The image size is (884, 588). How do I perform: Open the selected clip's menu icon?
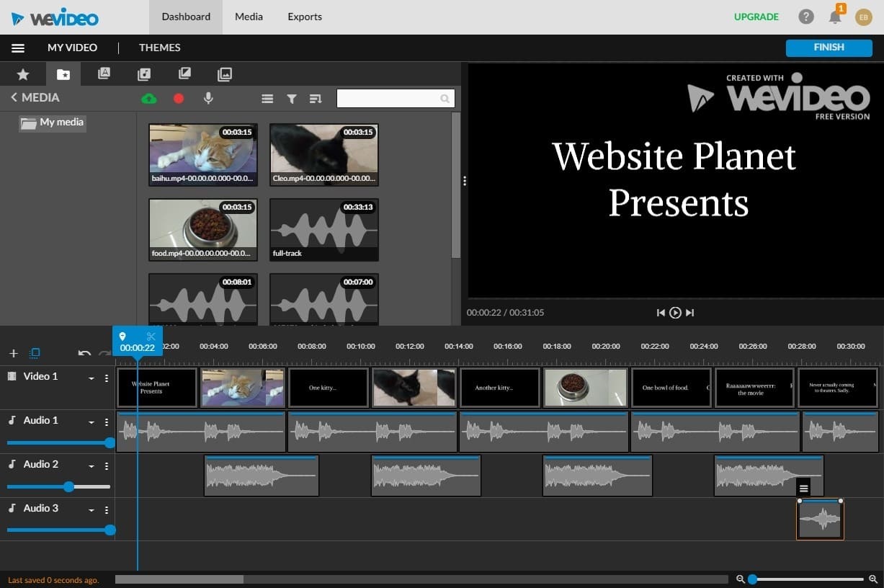[x=803, y=488]
